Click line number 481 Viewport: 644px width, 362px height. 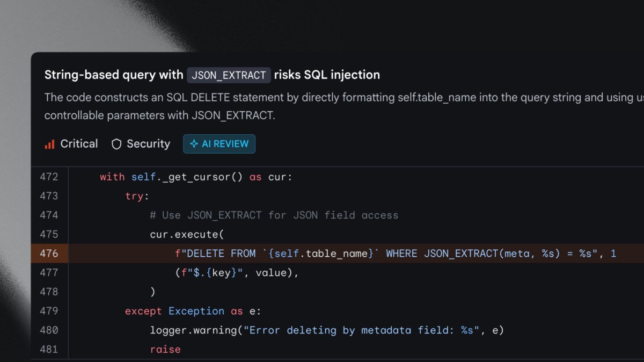click(49, 349)
